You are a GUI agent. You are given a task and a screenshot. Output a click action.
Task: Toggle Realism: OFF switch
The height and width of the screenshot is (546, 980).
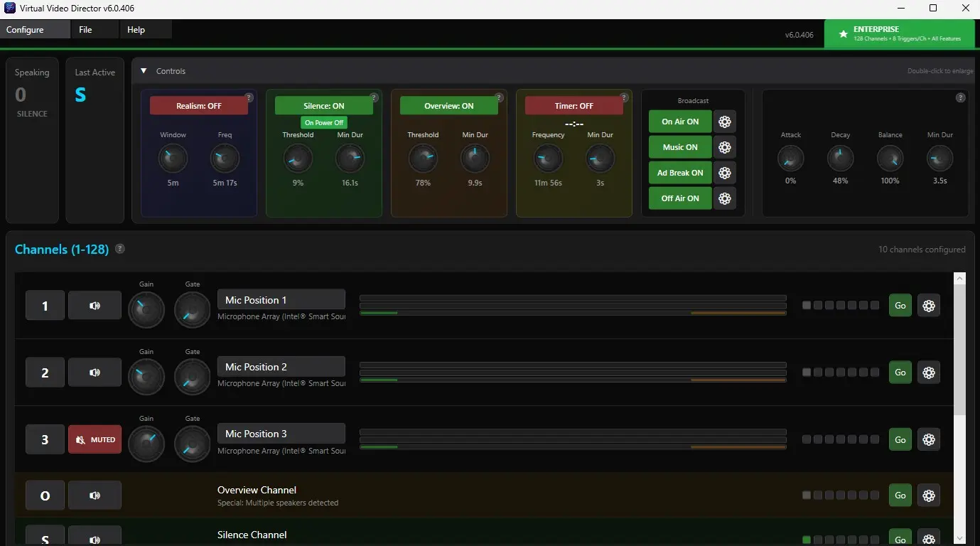tap(198, 106)
